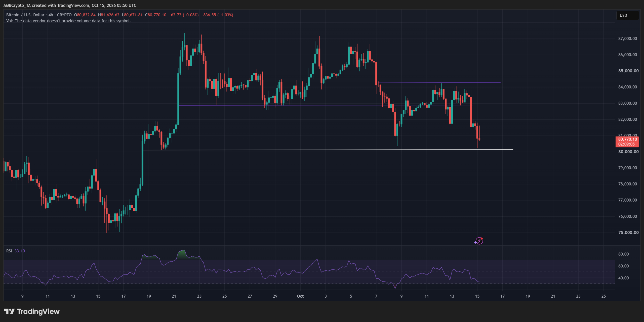Click the 75,000.00 price axis label
The height and width of the screenshot is (322, 644).
click(x=628, y=233)
